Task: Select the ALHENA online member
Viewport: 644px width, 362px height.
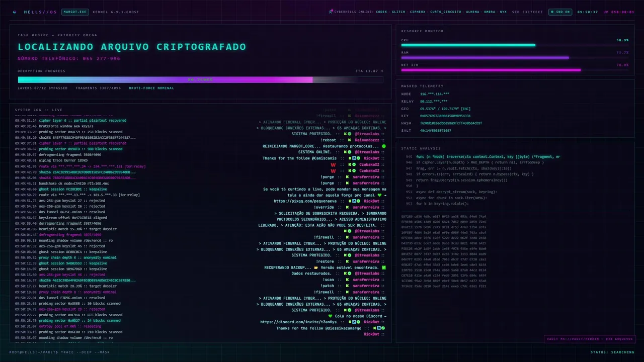Action: (x=472, y=12)
